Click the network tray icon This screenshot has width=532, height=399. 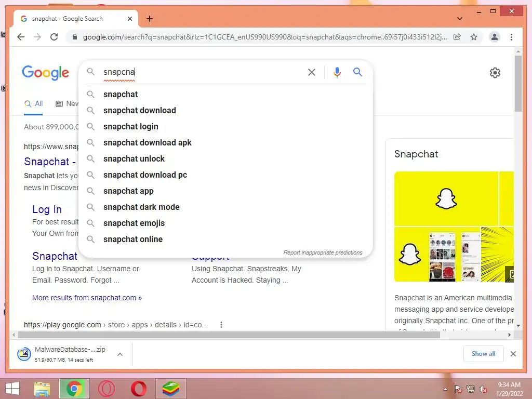pyautogui.click(x=471, y=389)
